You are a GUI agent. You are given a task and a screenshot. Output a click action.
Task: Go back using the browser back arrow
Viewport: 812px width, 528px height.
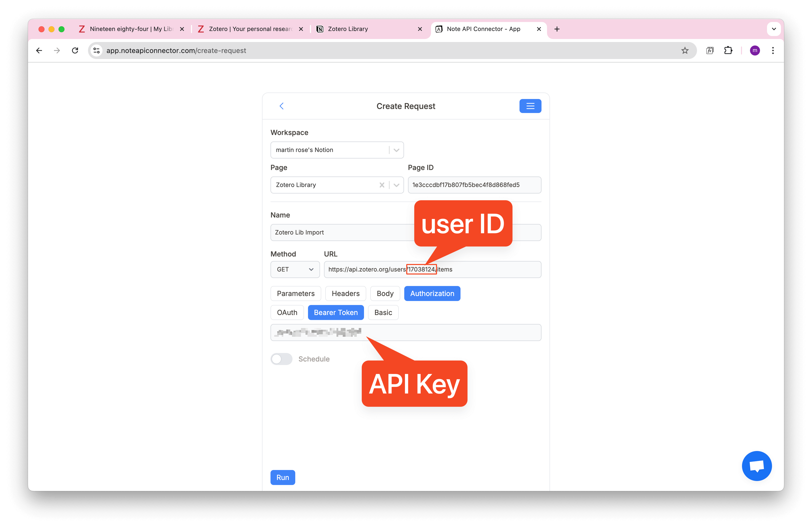pyautogui.click(x=39, y=50)
